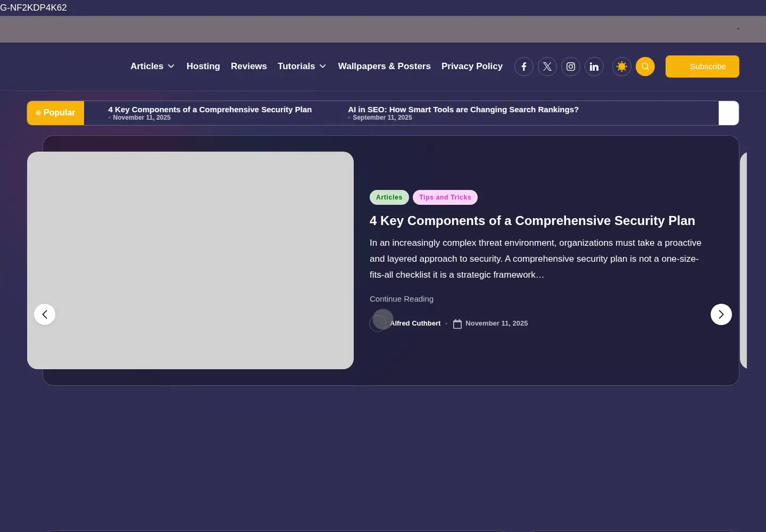Select the Articles category tag
Image resolution: width=766 pixels, height=532 pixels.
click(389, 197)
